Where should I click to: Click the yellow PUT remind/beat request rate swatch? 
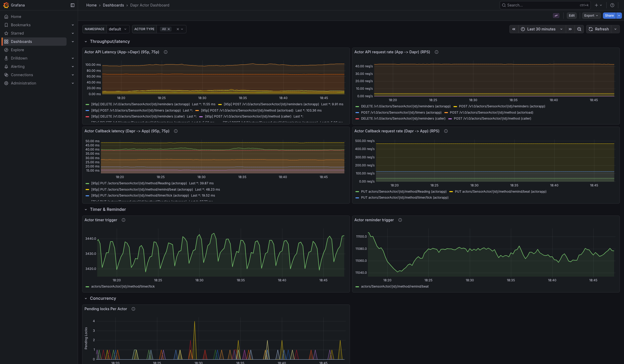(x=451, y=192)
